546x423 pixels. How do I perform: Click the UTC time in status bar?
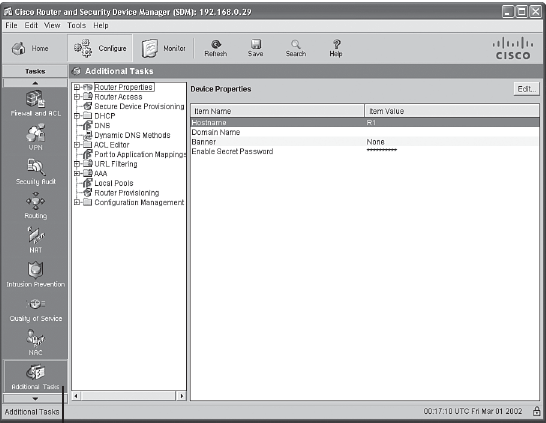click(x=473, y=412)
